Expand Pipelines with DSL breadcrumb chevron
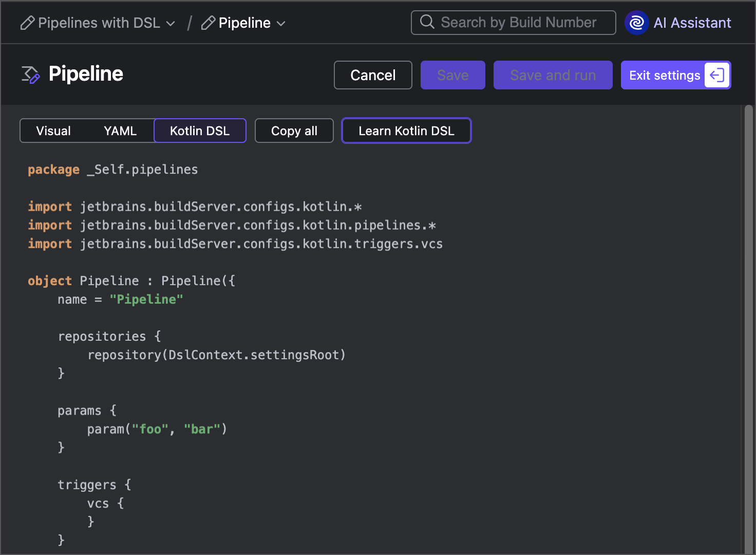Viewport: 756px width, 555px height. [171, 24]
